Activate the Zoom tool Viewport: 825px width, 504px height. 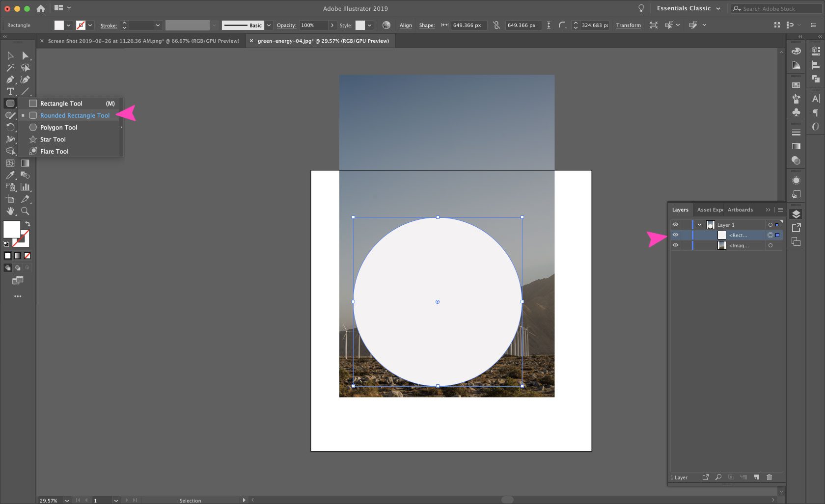pyautogui.click(x=26, y=211)
